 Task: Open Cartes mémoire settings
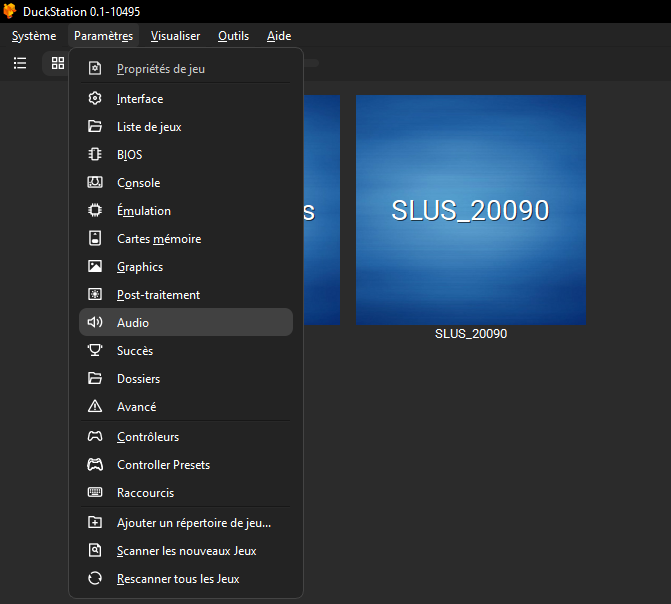(186, 238)
